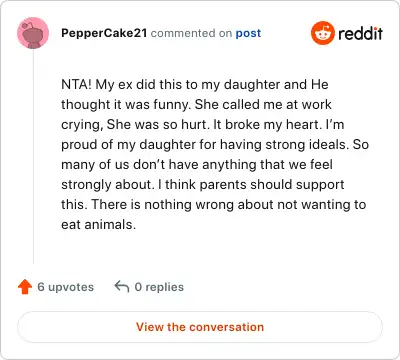400x360 pixels.
Task: Click the "6 upvotes" count label
Action: [66, 287]
